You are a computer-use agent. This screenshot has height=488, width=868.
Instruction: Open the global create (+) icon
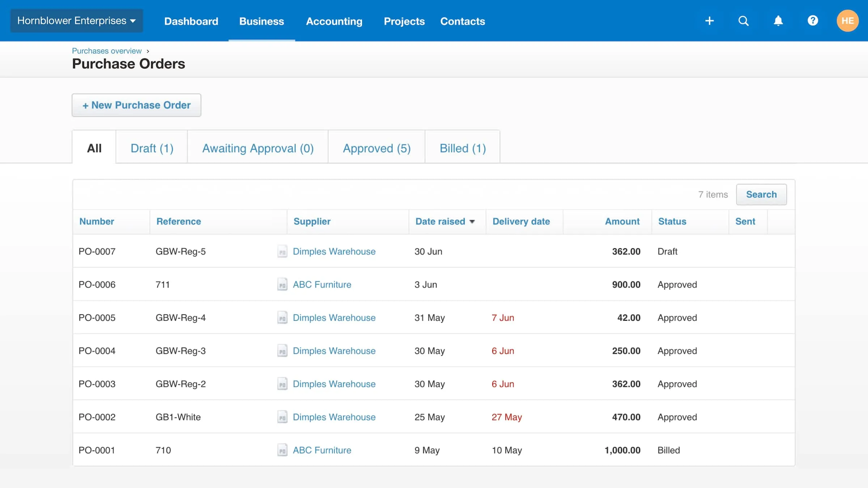(709, 21)
